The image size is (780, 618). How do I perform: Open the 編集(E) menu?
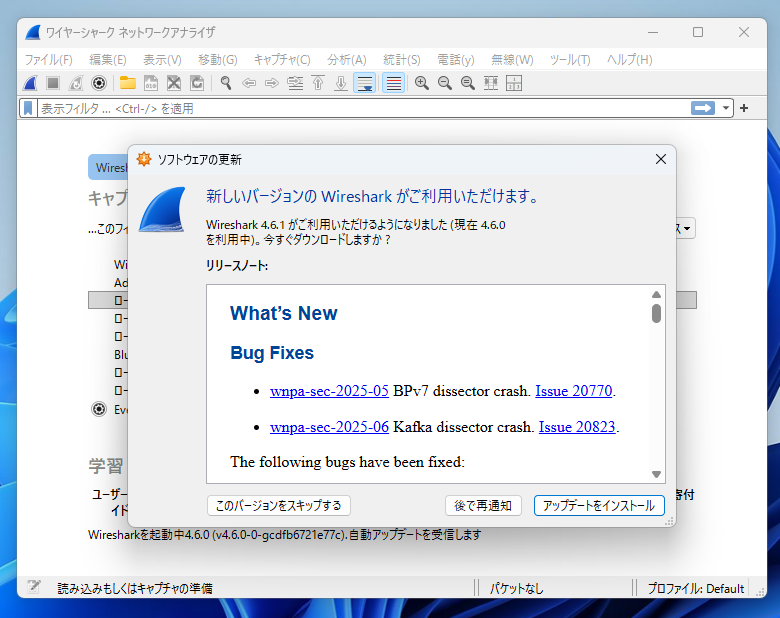(107, 60)
